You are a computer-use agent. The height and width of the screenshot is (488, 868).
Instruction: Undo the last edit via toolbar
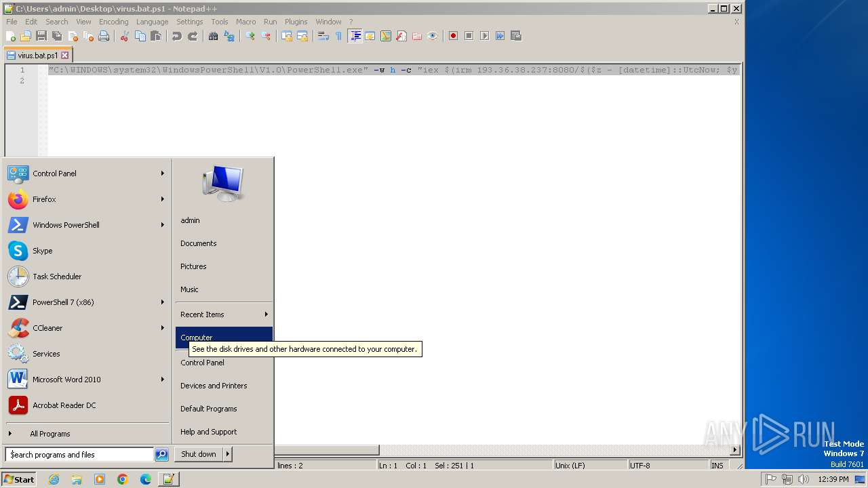(177, 36)
